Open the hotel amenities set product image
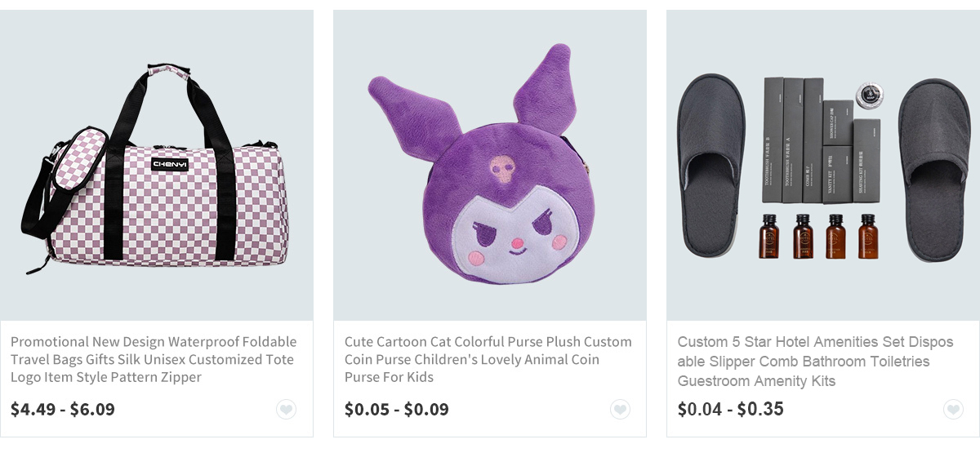The height and width of the screenshot is (475, 980). [823, 166]
